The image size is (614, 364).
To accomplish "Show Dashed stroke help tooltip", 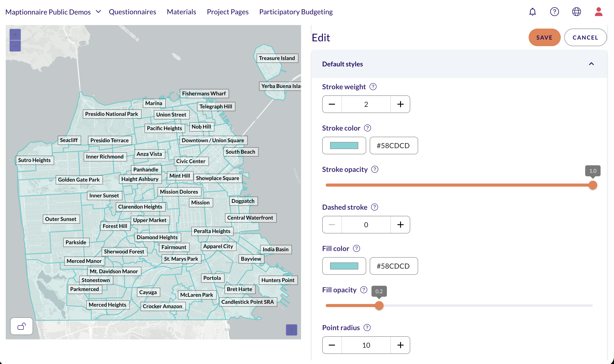I will (x=374, y=207).
